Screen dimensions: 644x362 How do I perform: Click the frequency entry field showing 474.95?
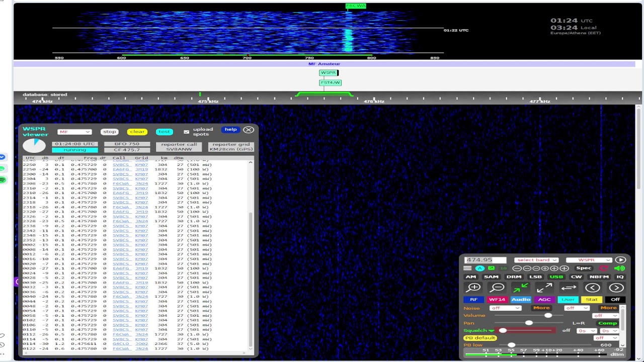click(x=486, y=260)
